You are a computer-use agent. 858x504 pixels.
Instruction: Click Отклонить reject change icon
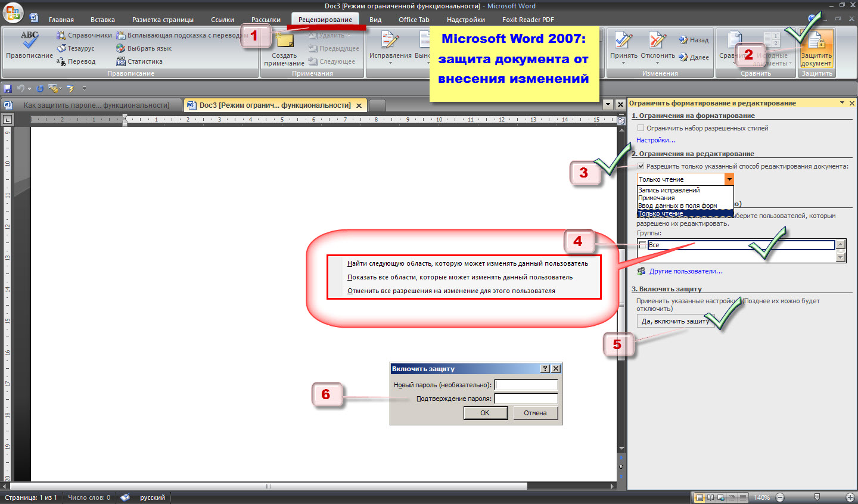(657, 41)
